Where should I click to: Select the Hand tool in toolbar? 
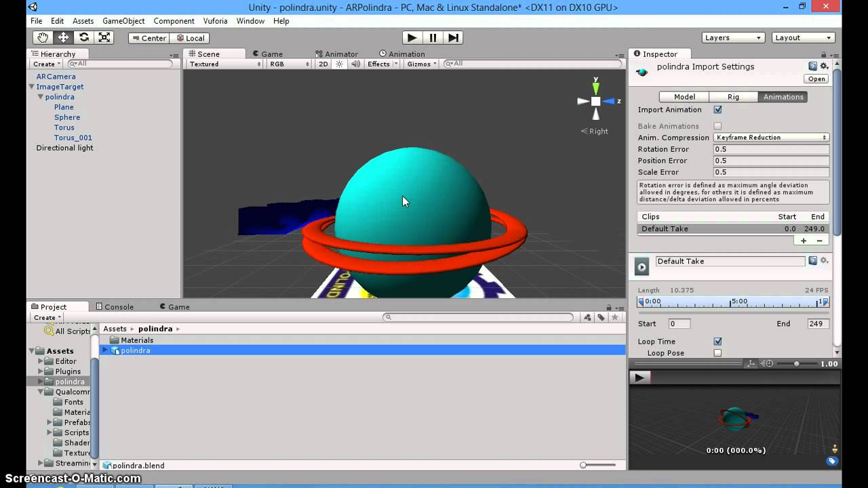43,38
